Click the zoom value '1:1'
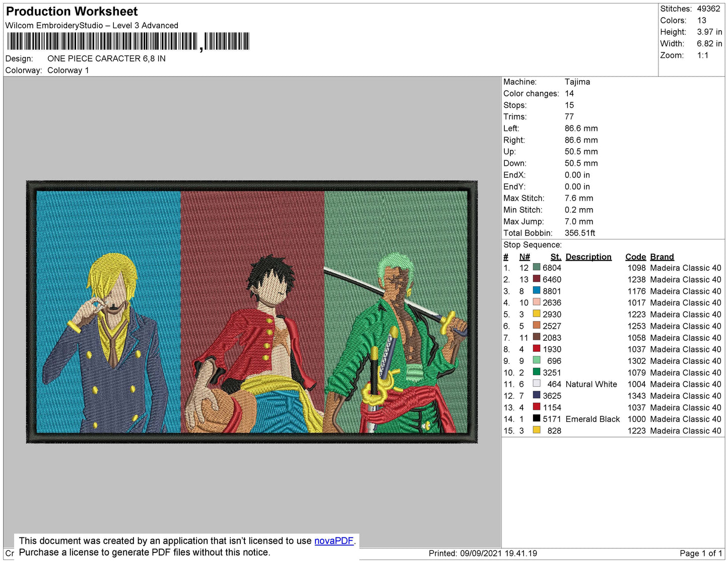The image size is (728, 563). (703, 55)
